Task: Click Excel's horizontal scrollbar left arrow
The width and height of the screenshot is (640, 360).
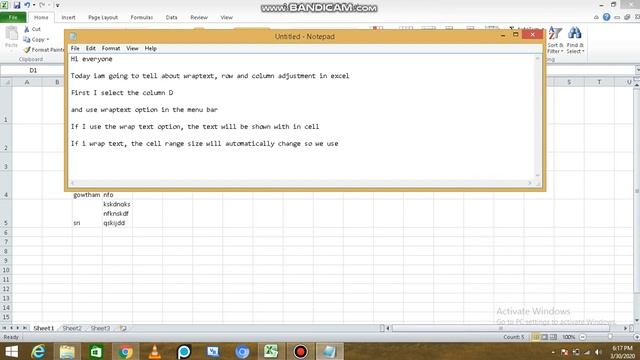Action: (x=388, y=328)
